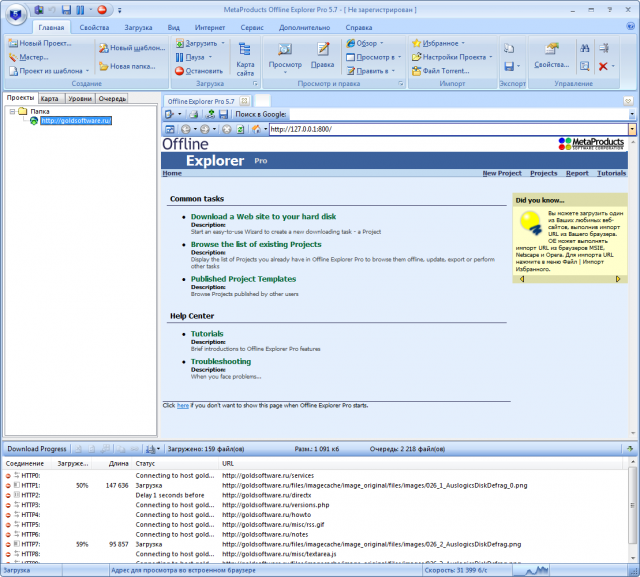Open the Published Project Templates link
The width and height of the screenshot is (640, 577).
tap(243, 279)
